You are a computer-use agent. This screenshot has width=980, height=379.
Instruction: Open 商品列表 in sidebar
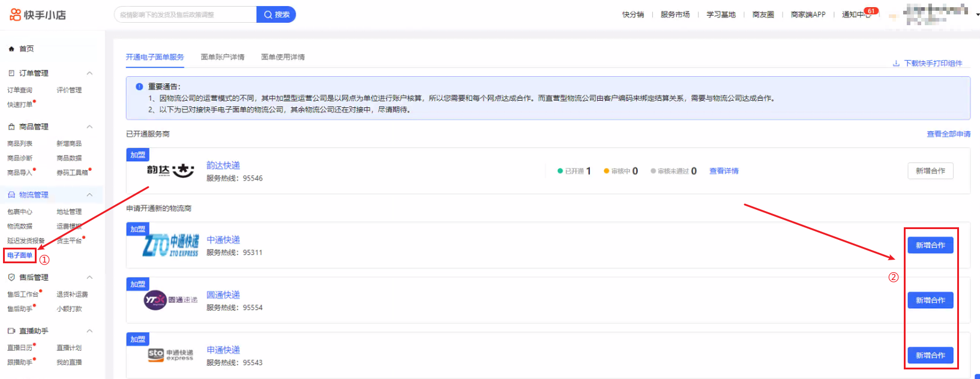pyautogui.click(x=20, y=144)
